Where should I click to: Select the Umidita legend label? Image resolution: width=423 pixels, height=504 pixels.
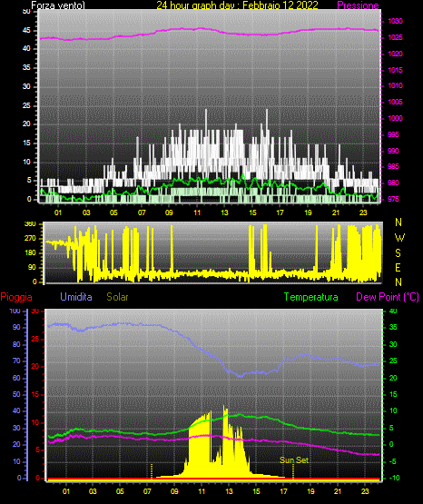(76, 297)
